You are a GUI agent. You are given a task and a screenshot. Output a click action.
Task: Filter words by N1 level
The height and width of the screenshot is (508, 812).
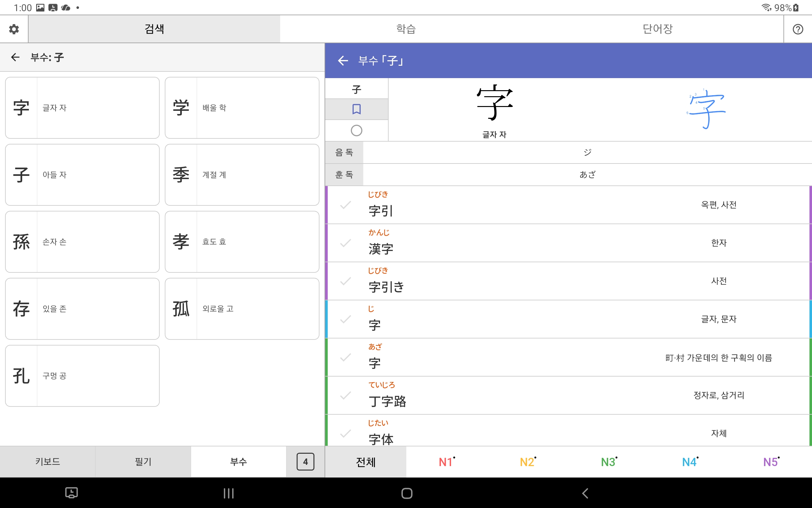(447, 462)
